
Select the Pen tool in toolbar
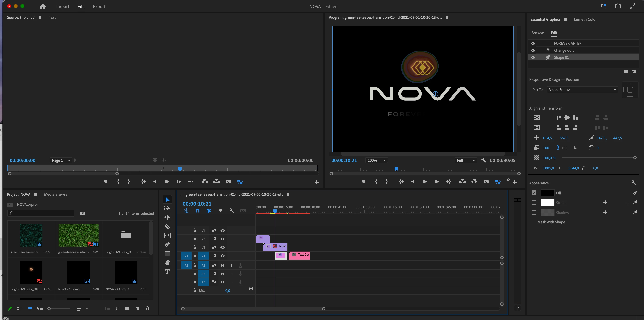(167, 245)
